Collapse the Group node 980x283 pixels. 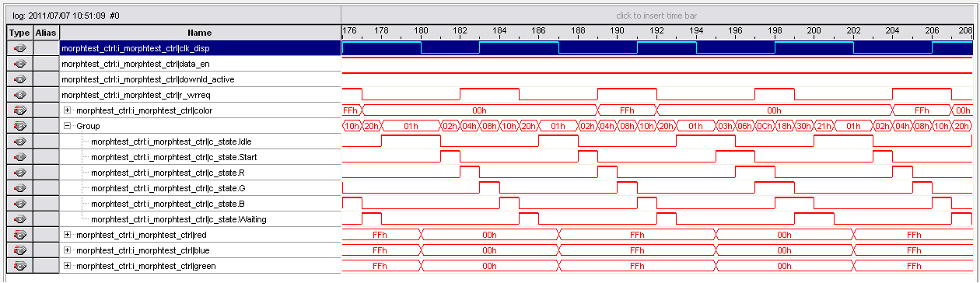[x=68, y=126]
